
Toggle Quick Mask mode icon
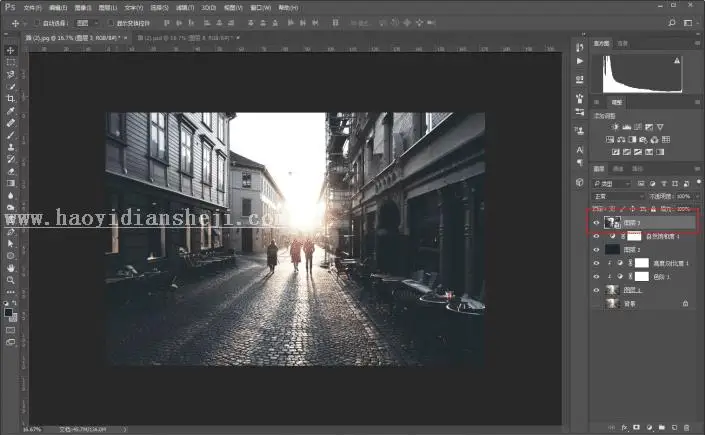[10, 330]
